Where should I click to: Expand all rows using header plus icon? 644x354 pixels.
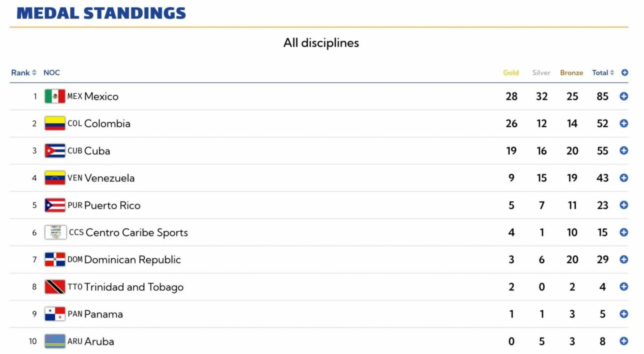[625, 73]
